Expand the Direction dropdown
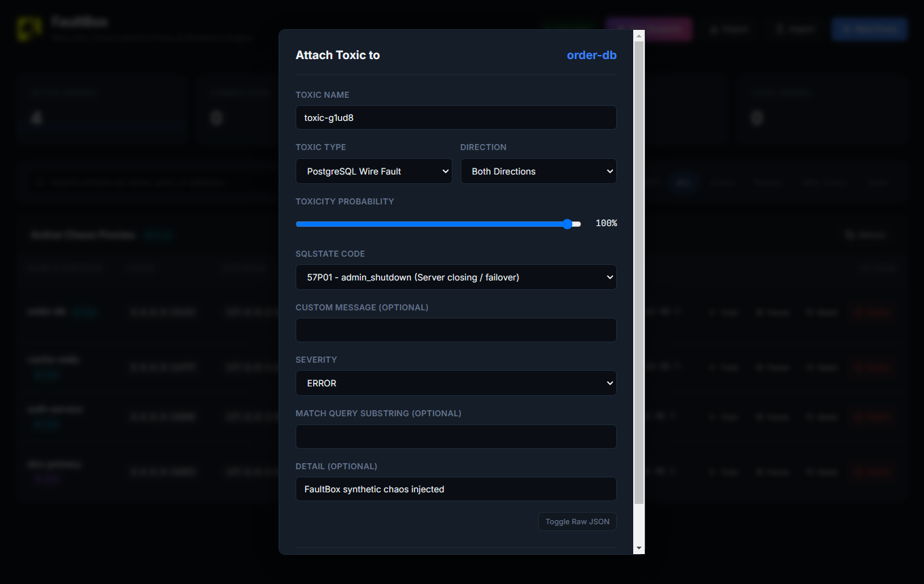The height and width of the screenshot is (584, 924). pos(539,171)
